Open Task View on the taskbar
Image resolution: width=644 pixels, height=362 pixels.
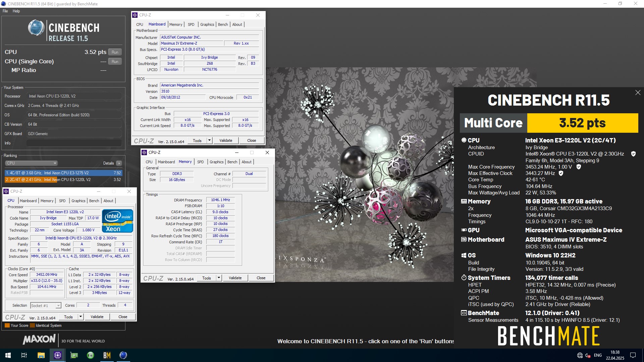(24, 355)
